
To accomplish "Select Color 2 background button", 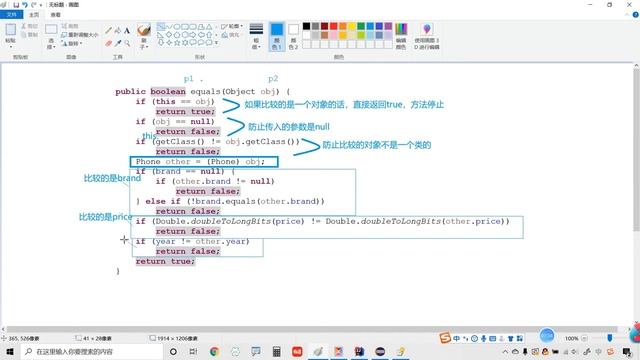I will (x=293, y=36).
